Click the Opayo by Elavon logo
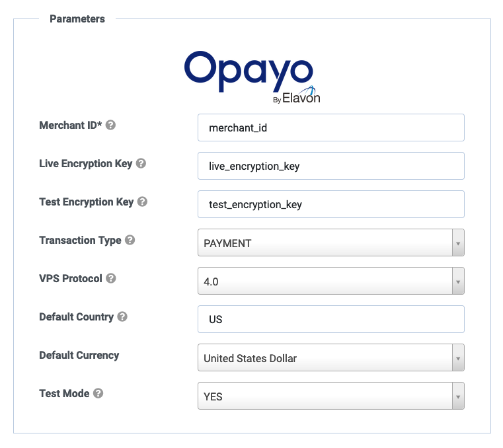Viewport: 503px width, 448px height. pyautogui.click(x=251, y=77)
